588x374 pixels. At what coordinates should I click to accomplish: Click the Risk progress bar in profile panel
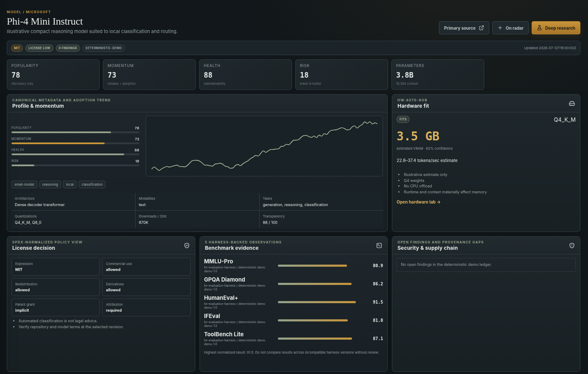(x=75, y=165)
